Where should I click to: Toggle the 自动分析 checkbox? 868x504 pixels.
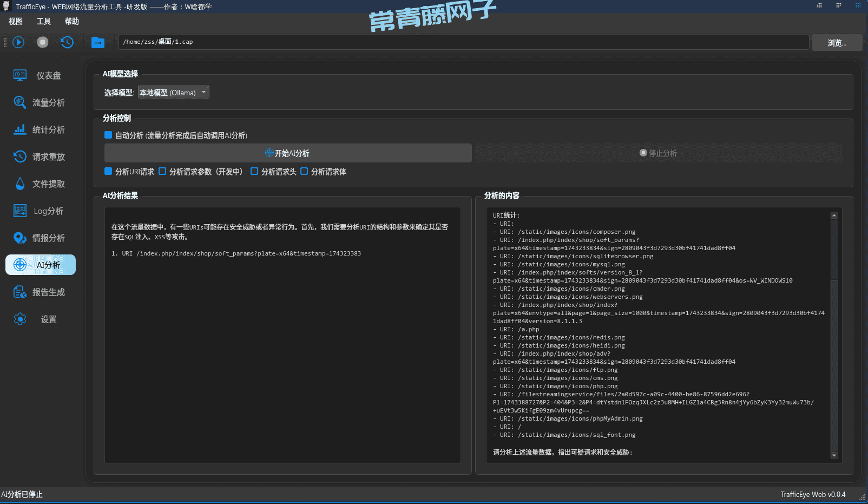click(x=108, y=135)
